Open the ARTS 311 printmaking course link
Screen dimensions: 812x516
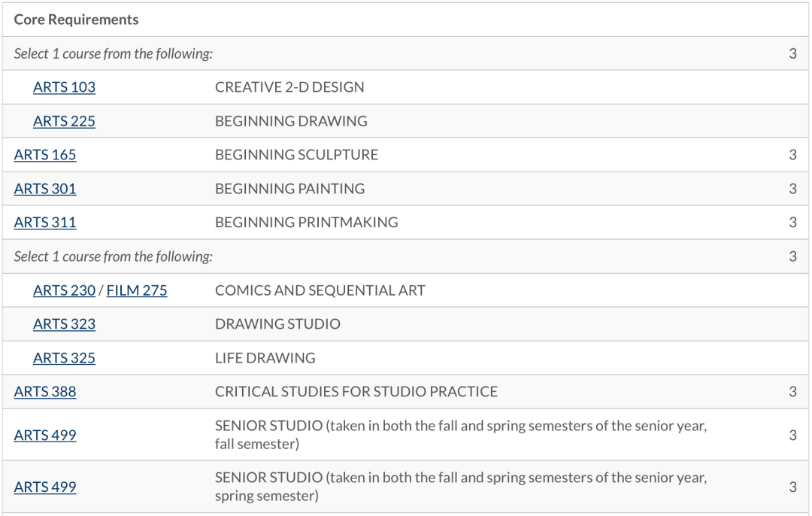pyautogui.click(x=45, y=223)
